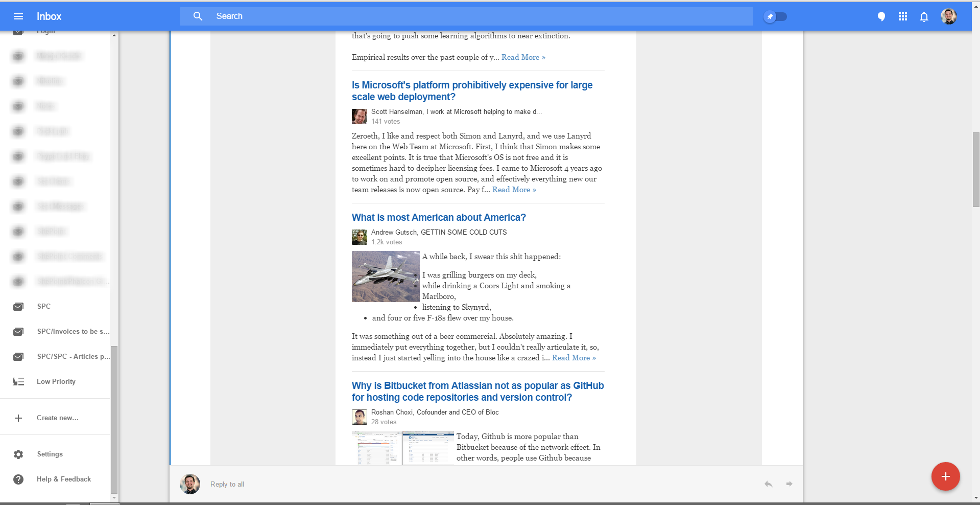Click the red compose plus button
The width and height of the screenshot is (980, 505).
point(945,476)
